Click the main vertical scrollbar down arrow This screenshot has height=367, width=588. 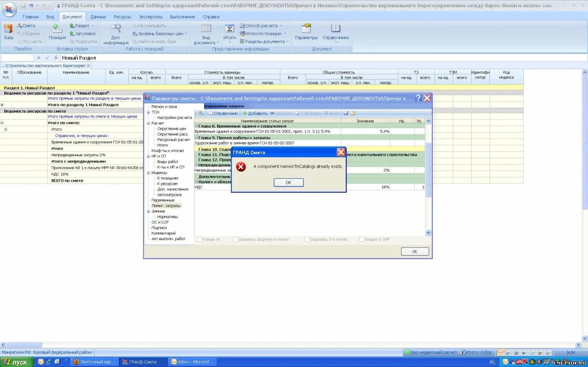click(x=584, y=338)
